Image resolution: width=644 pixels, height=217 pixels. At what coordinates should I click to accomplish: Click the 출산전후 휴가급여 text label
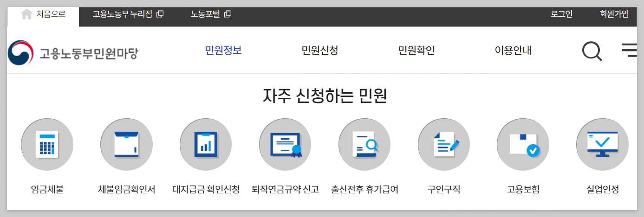click(364, 190)
